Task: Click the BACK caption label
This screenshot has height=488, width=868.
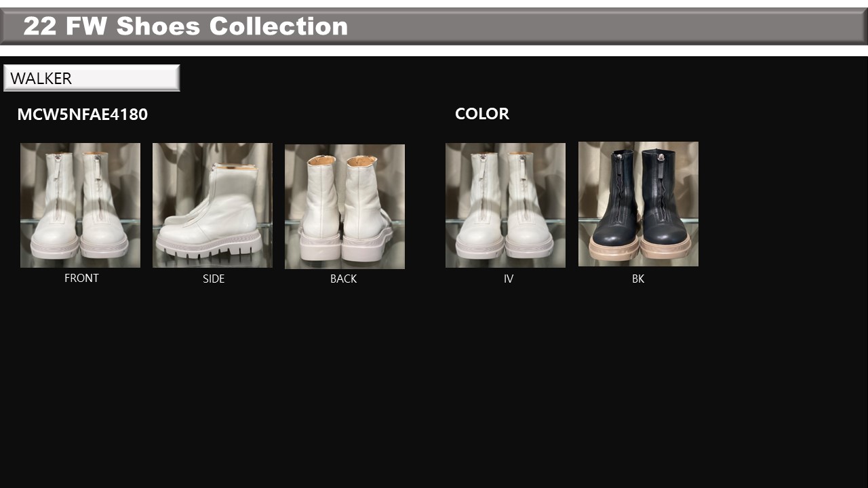Action: point(343,279)
